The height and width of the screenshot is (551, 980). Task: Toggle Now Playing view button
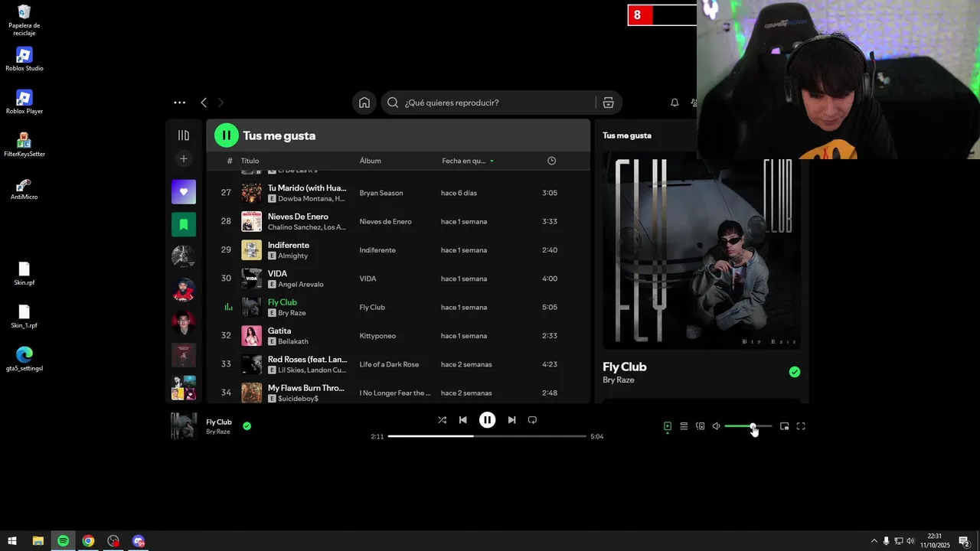click(668, 426)
